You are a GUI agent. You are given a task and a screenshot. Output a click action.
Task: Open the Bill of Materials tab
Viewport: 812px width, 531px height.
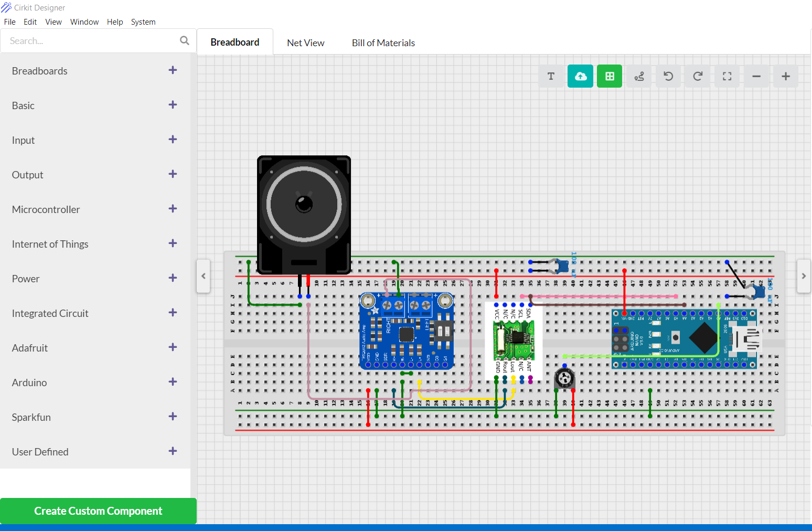click(383, 43)
